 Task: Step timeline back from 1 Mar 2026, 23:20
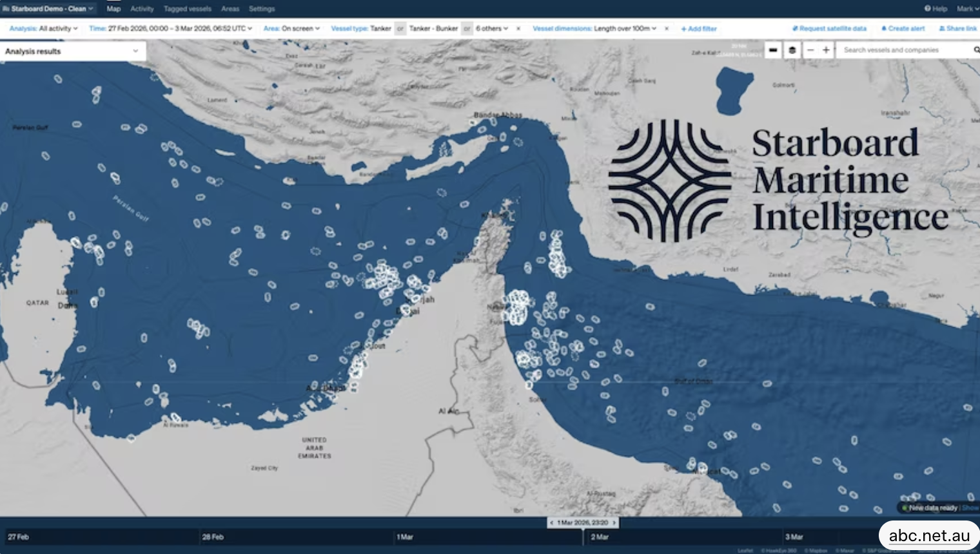[552, 522]
